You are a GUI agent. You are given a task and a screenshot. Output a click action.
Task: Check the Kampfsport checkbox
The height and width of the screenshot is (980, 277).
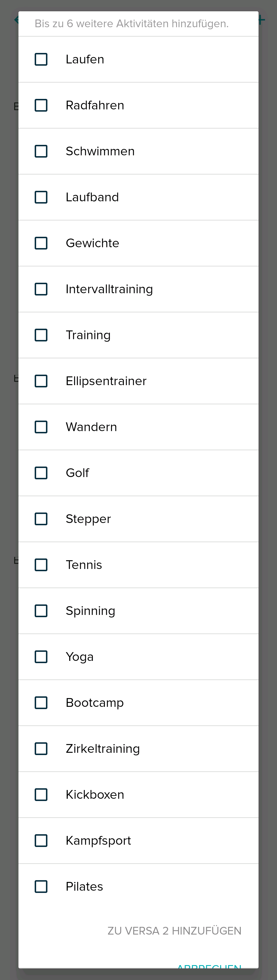41,841
